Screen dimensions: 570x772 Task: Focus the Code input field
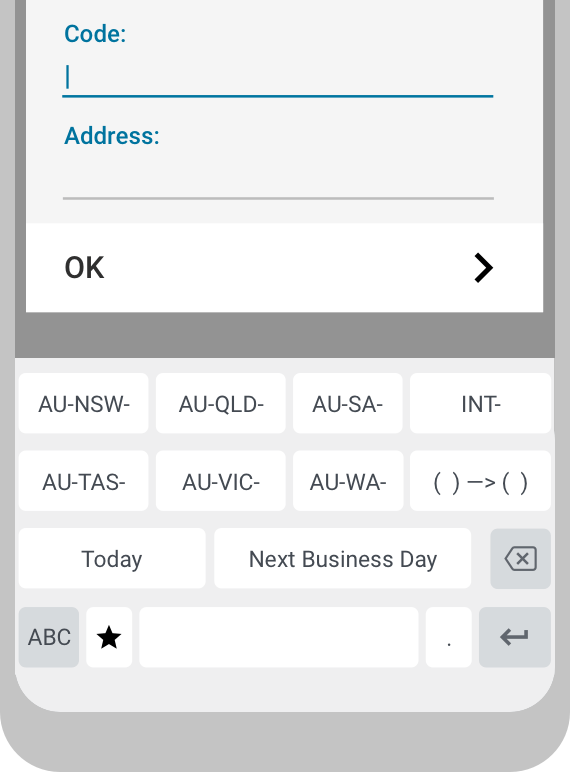(x=278, y=78)
